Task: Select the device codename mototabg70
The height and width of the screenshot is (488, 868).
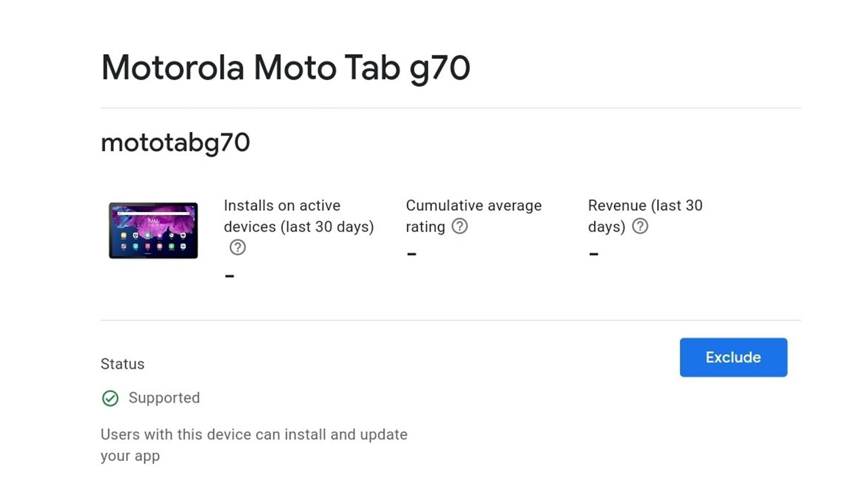Action: [x=175, y=142]
